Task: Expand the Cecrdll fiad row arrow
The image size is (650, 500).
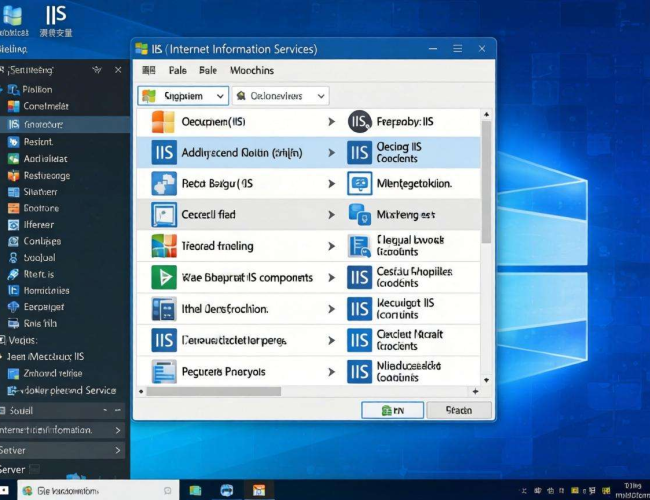Action: 332,215
